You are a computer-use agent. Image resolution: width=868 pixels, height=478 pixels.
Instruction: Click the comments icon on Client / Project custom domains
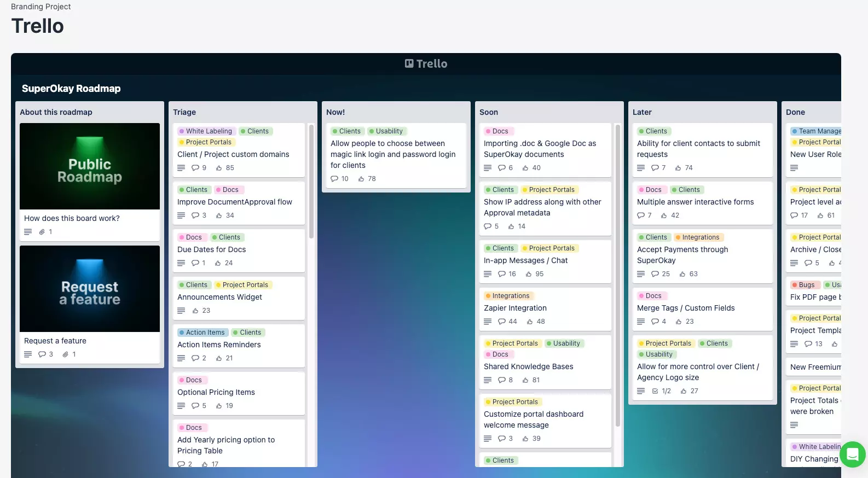[195, 168]
